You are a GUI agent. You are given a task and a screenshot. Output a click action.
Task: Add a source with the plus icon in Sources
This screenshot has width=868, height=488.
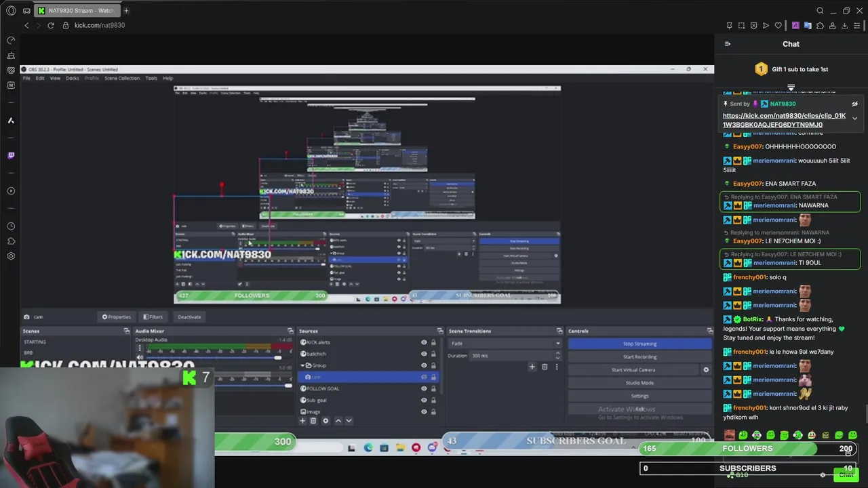point(302,421)
